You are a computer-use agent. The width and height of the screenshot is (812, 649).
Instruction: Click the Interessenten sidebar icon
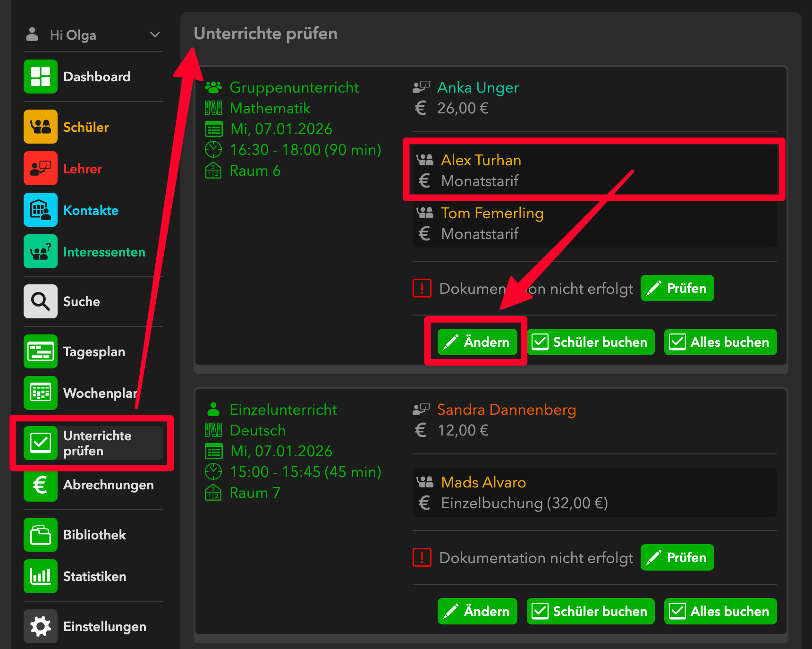(x=41, y=251)
